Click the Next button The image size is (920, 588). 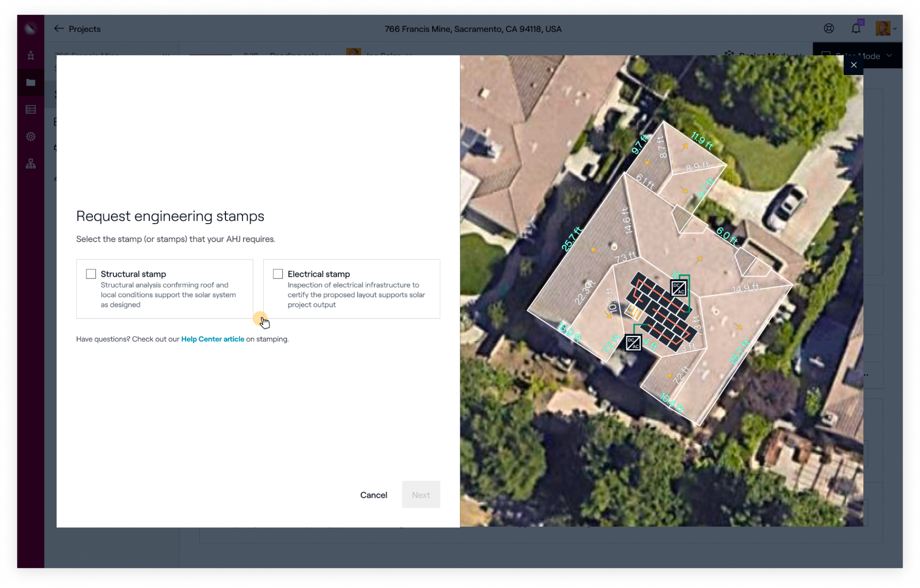point(421,495)
